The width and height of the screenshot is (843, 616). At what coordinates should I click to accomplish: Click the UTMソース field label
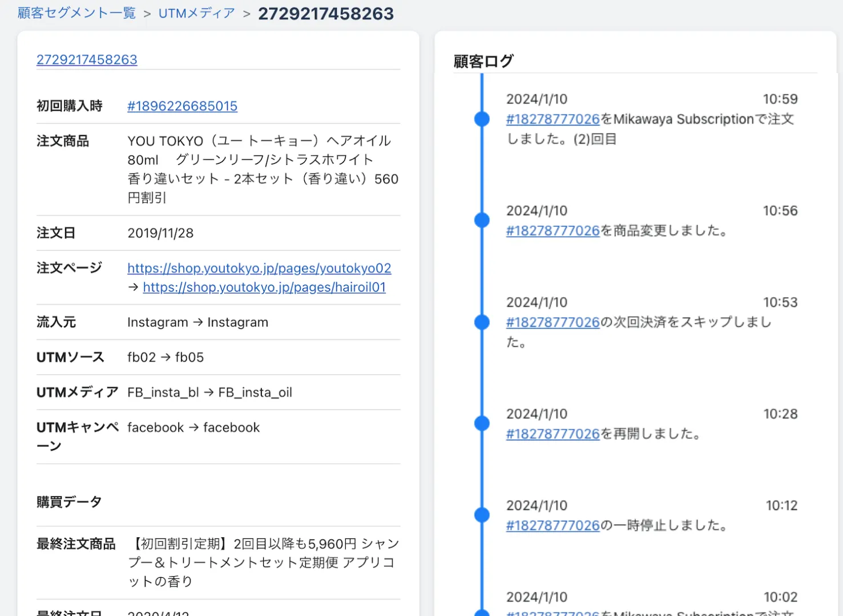pyautogui.click(x=70, y=357)
